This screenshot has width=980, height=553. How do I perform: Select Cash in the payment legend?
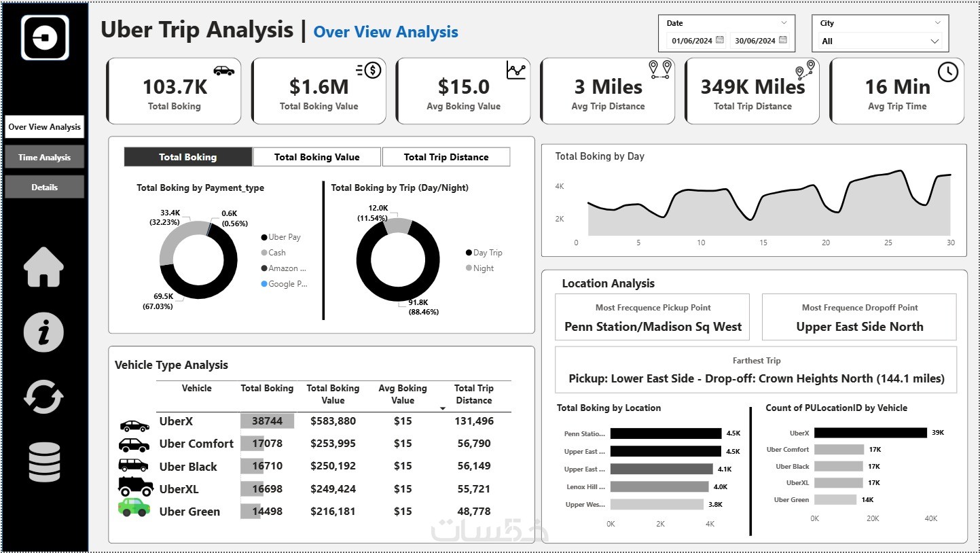pos(273,253)
